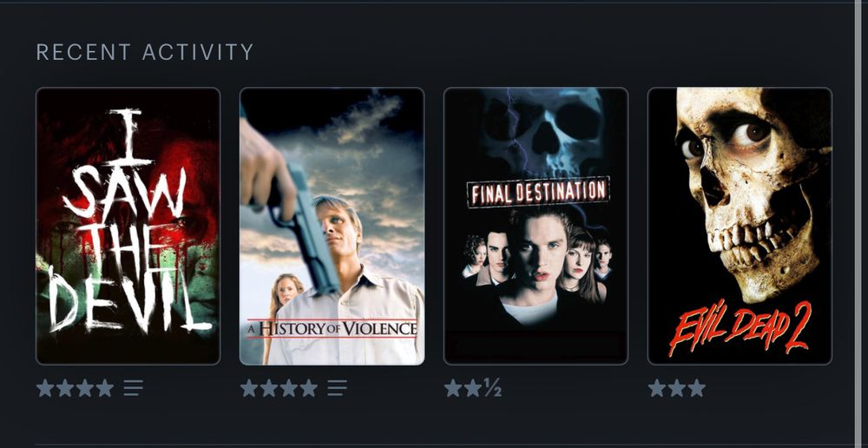The height and width of the screenshot is (448, 868).
Task: Click the A History of Violence title banner
Action: [x=332, y=328]
